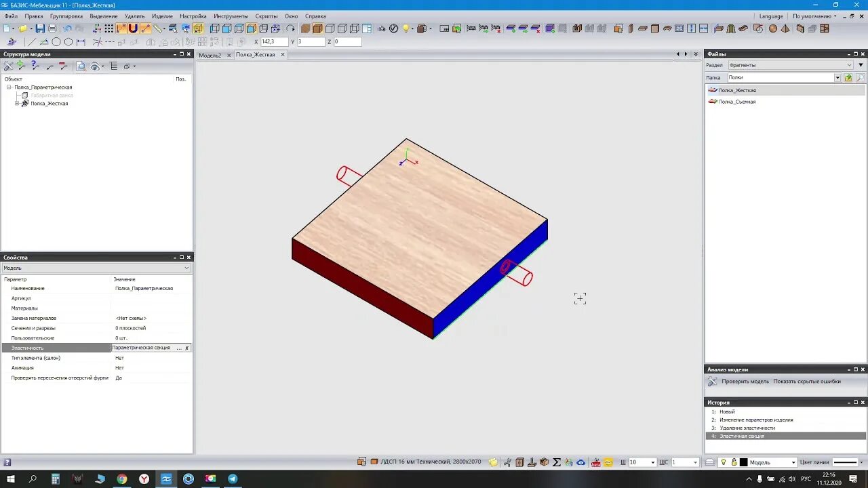The image size is (868, 488).
Task: Open the Инструменты menu
Action: point(231,16)
